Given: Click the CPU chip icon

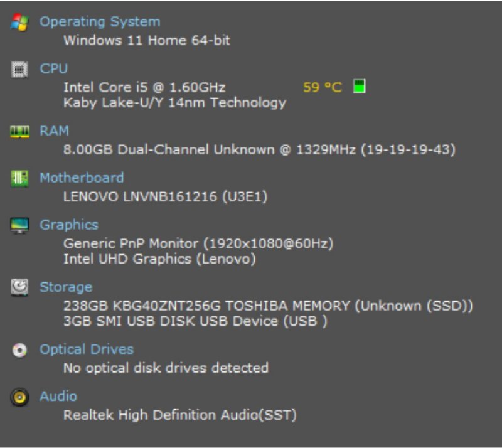Looking at the screenshot, I should pos(19,69).
